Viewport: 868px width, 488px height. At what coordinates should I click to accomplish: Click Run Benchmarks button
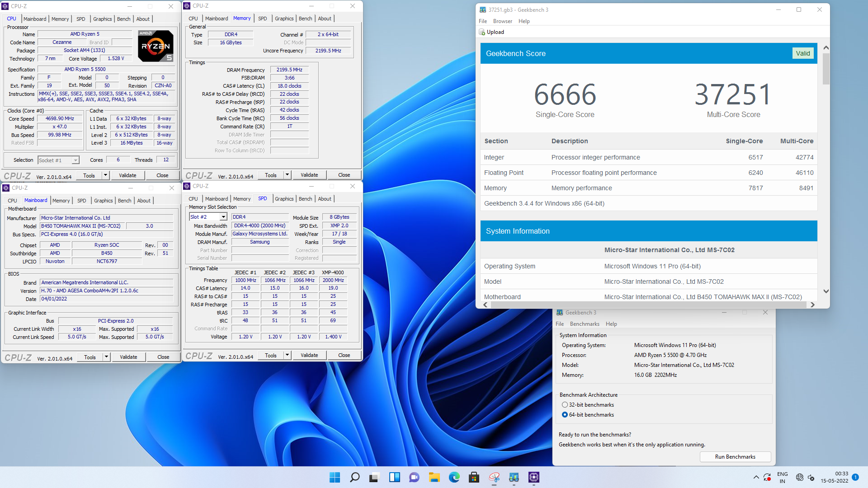tap(735, 457)
